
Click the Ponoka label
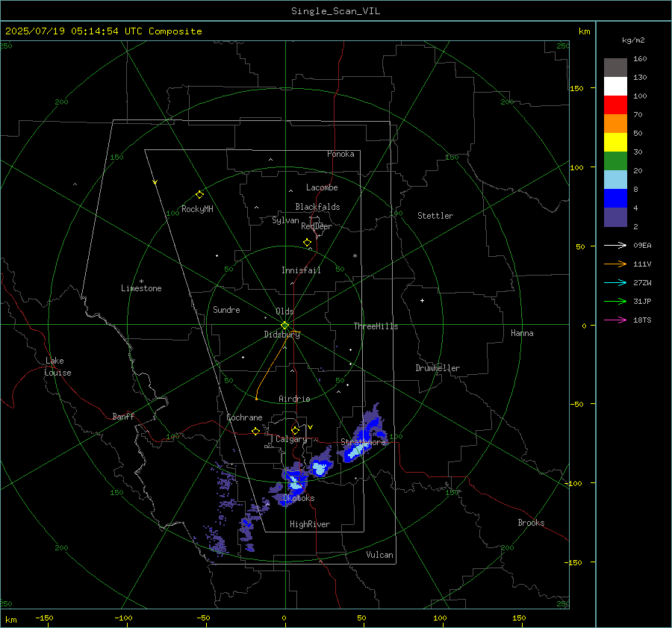[x=340, y=154]
